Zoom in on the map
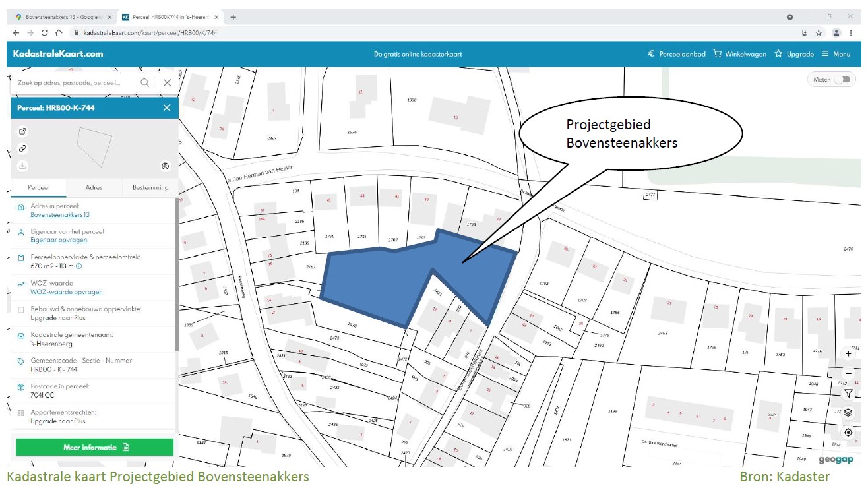Viewport: 868px width, 488px height. click(x=848, y=354)
